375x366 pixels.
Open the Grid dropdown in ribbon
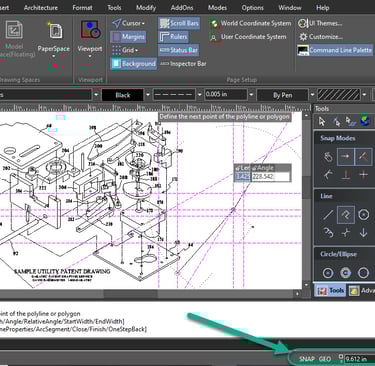click(x=125, y=50)
